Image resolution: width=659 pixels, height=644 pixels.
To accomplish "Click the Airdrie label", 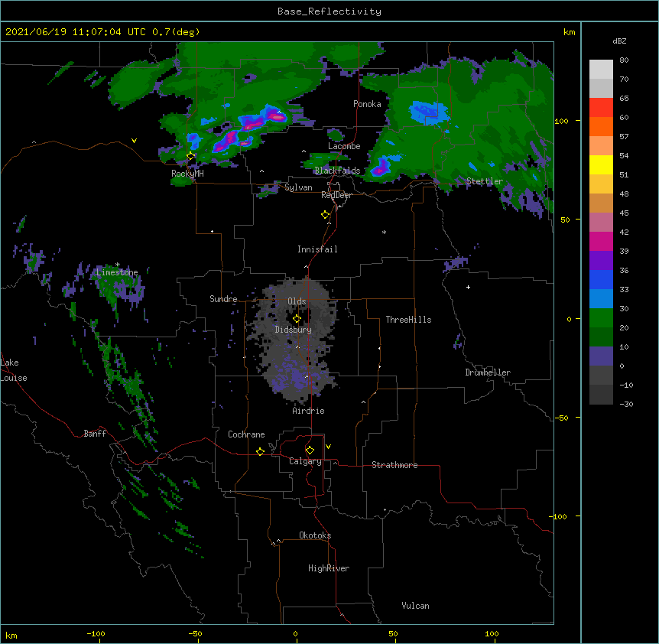I will (x=309, y=411).
